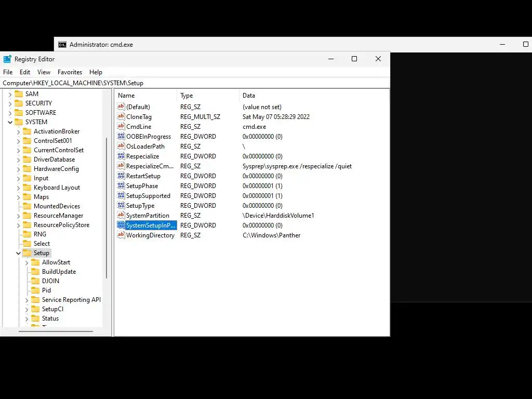Click the registry address path bar
Screen dimensions: 532x399
[x=195, y=83]
